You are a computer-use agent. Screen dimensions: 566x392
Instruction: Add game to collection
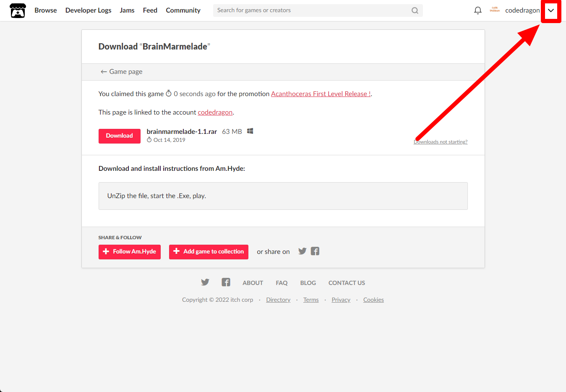(x=209, y=252)
